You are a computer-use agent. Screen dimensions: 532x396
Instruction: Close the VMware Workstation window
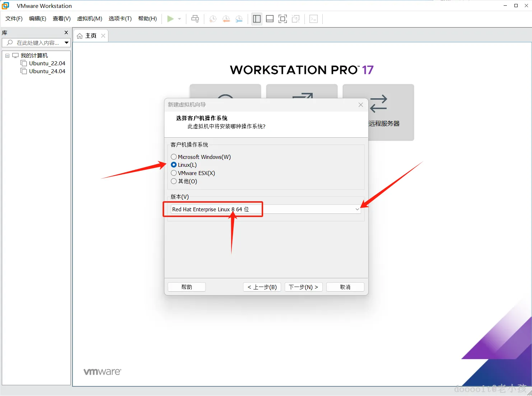tap(527, 5)
